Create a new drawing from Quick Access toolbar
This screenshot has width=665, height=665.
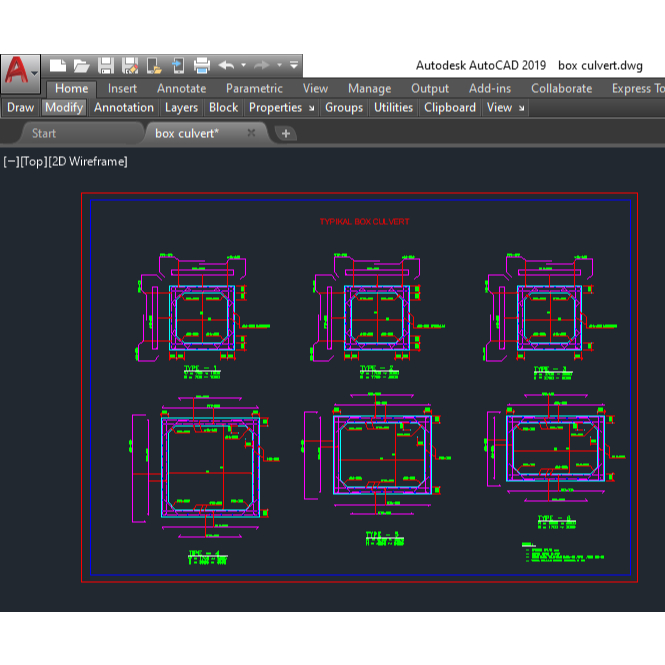57,66
